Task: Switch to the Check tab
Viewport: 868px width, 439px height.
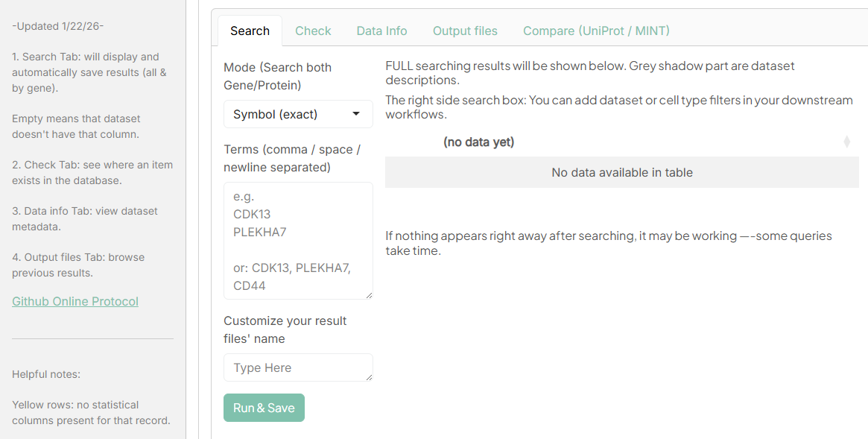Action: pos(313,31)
